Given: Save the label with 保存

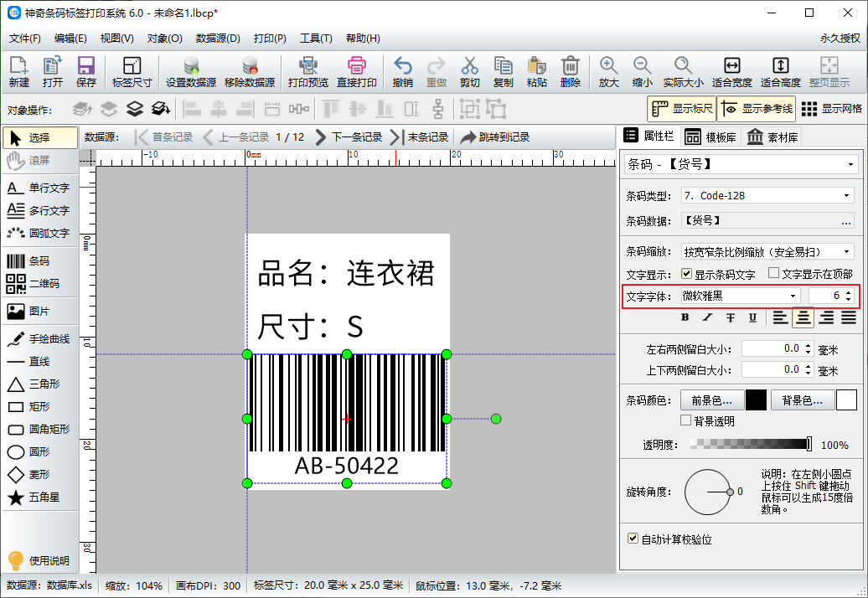Looking at the screenshot, I should click(x=85, y=72).
